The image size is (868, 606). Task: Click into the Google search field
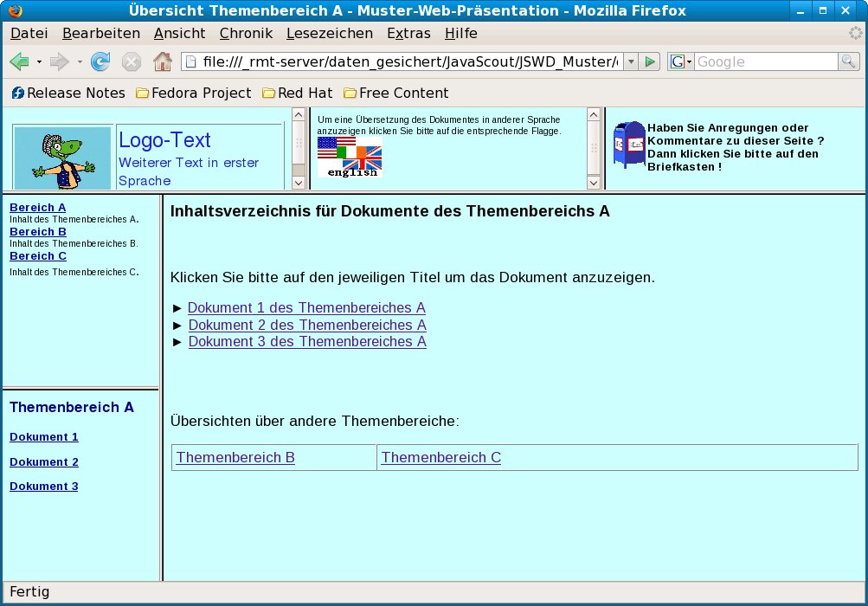coord(765,62)
